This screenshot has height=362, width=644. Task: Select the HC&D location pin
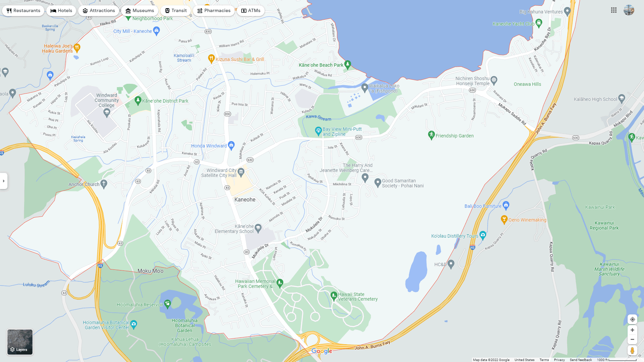click(x=451, y=264)
